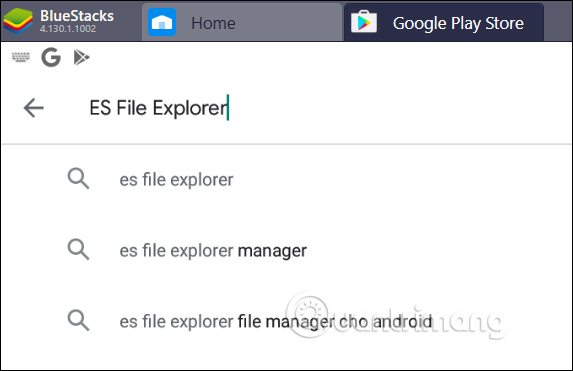Click the BlueStacks 4.130.1.1002 version text
Image resolution: width=573 pixels, height=371 pixels.
tap(68, 29)
